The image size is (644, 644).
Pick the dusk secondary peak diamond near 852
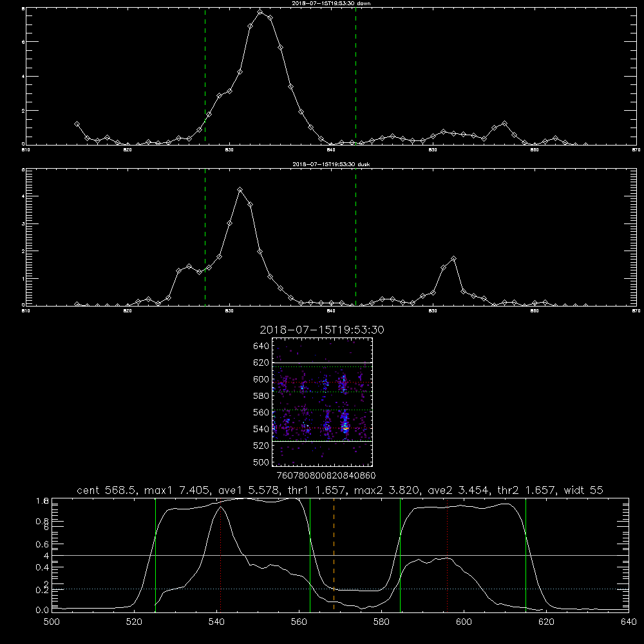(453, 259)
